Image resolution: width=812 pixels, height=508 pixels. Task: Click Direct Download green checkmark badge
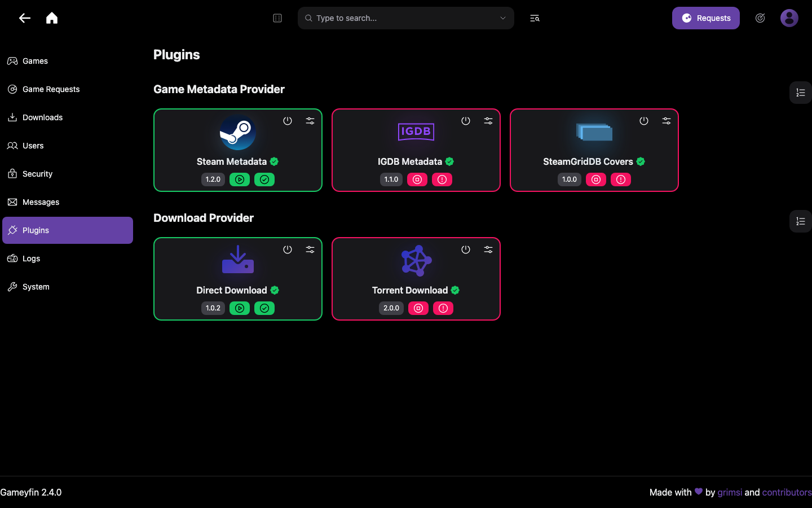click(x=264, y=308)
